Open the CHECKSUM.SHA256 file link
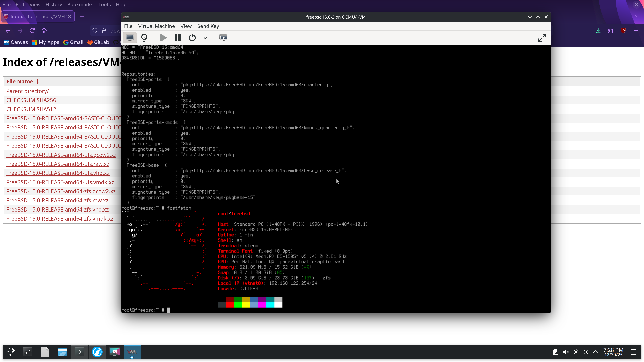 click(31, 100)
